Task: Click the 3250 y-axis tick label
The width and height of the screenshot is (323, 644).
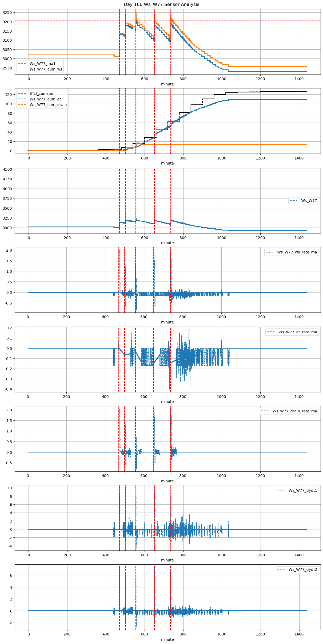Action: coord(7,13)
